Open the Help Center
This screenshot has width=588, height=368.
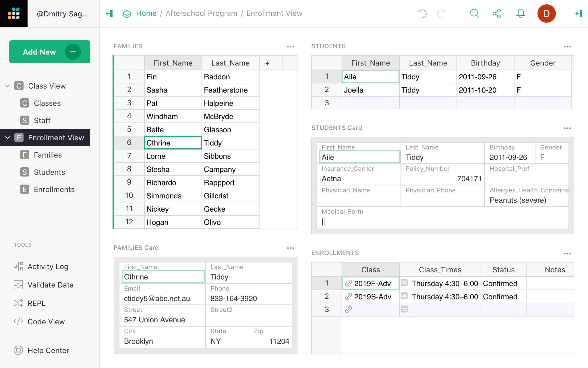pos(48,350)
